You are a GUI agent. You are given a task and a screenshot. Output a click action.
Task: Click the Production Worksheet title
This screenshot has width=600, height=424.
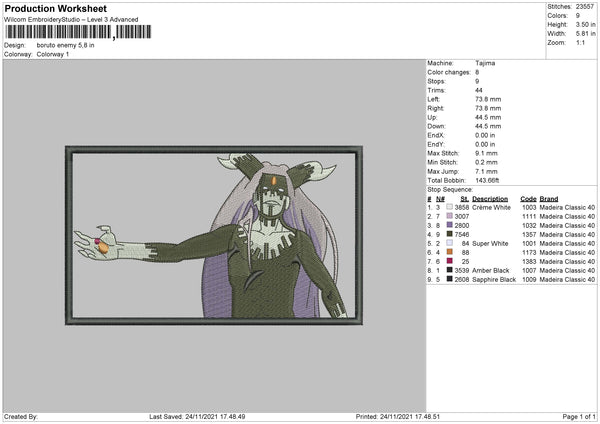[55, 8]
